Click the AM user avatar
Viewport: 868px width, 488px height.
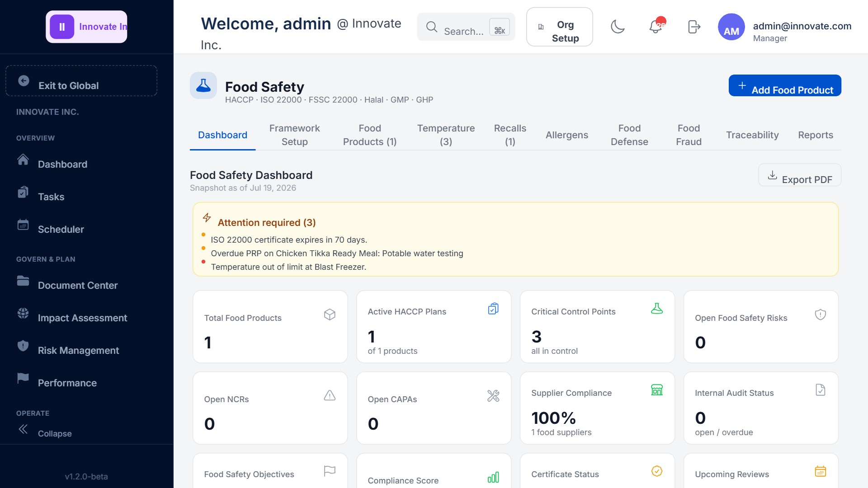click(x=731, y=27)
